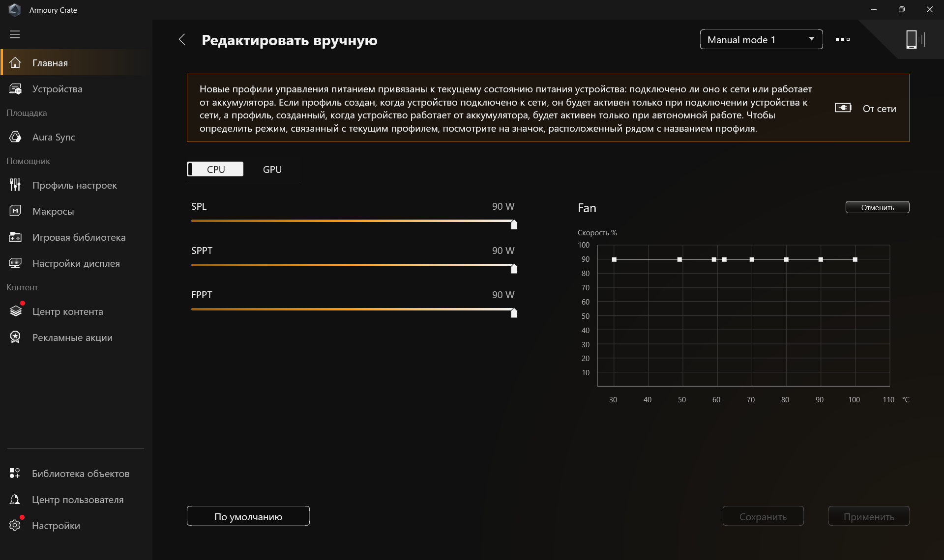The height and width of the screenshot is (560, 944).
Task: Click the Отменить button for Fan
Action: pos(877,207)
